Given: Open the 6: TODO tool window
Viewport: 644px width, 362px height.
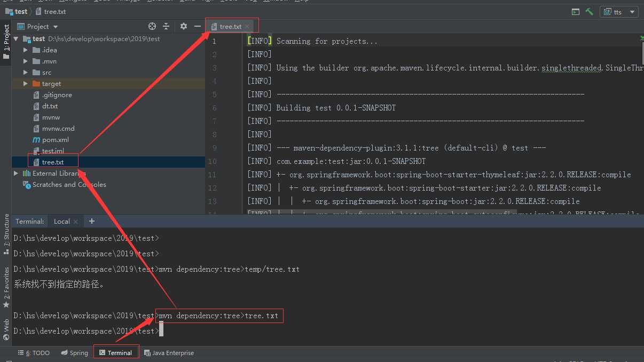Looking at the screenshot, I should point(34,353).
